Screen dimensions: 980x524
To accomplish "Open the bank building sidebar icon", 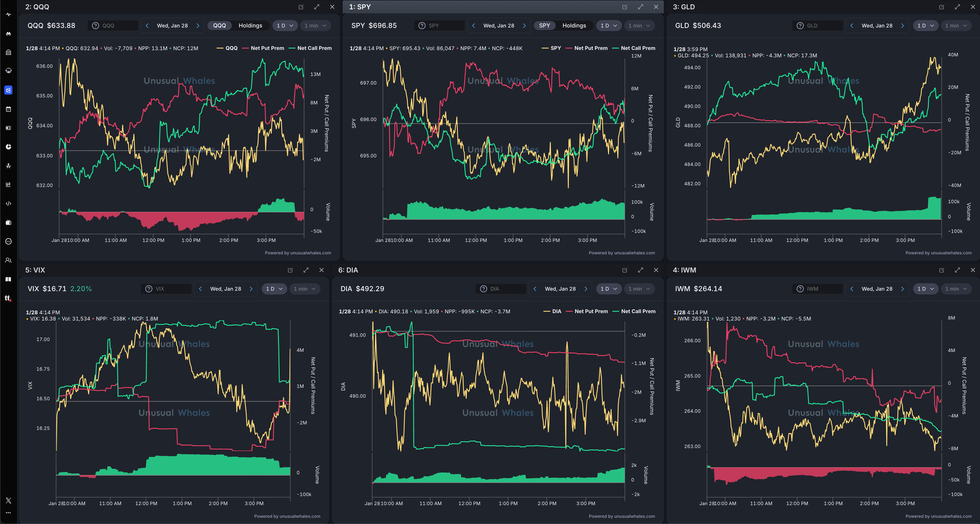I will tap(8, 53).
